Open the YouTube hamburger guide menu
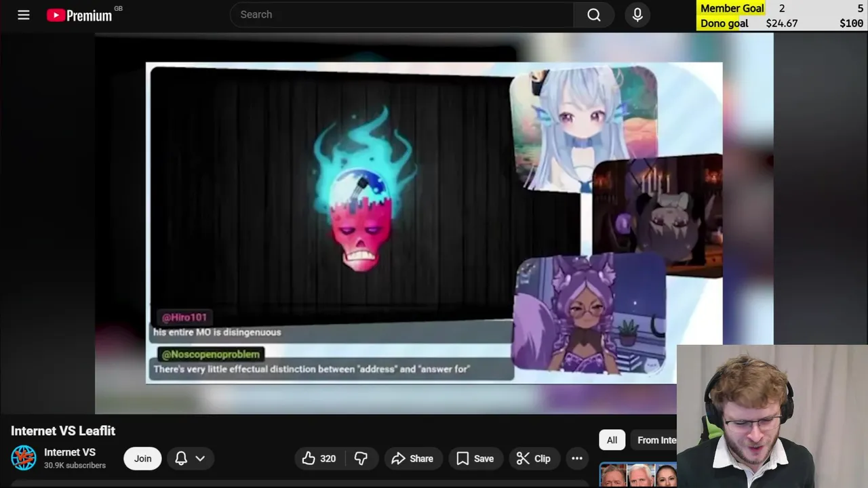The height and width of the screenshot is (488, 868). pos(24,15)
